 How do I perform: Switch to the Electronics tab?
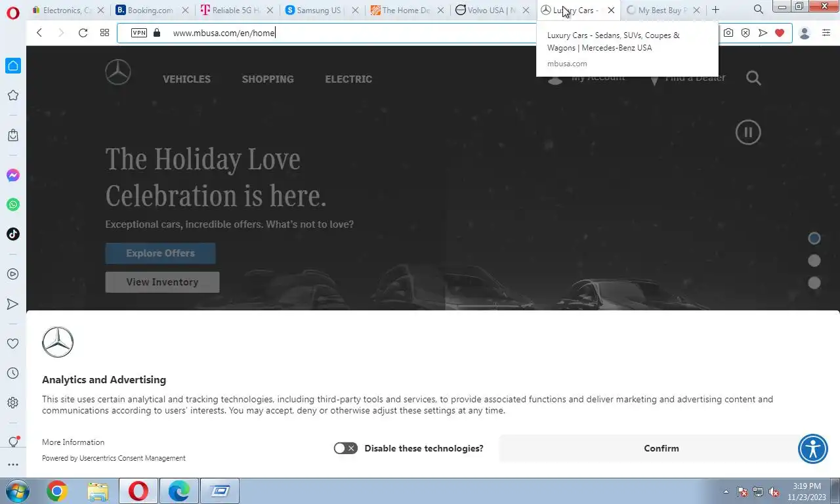coord(68,10)
